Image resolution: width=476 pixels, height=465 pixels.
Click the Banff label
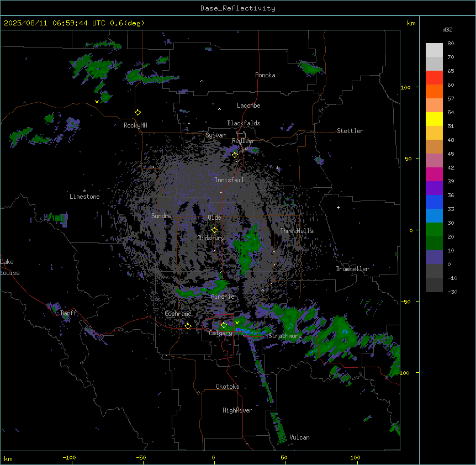coord(68,313)
